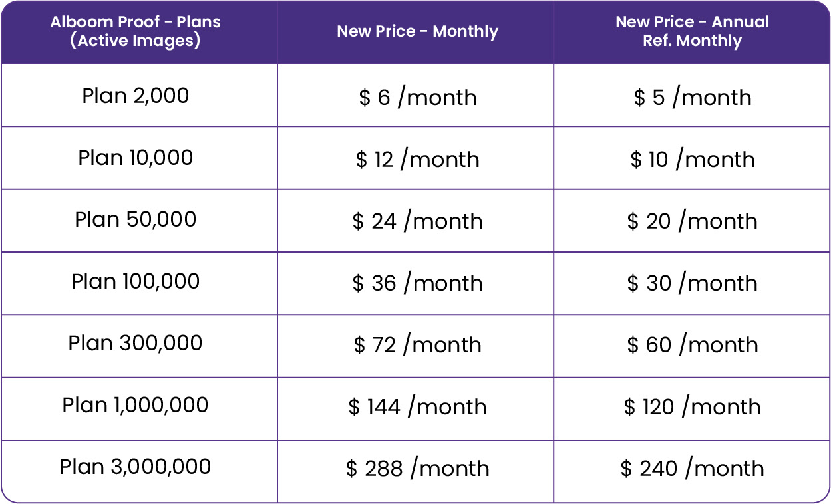Select the Plan 300,000 cell
831x504 pixels.
(136, 343)
